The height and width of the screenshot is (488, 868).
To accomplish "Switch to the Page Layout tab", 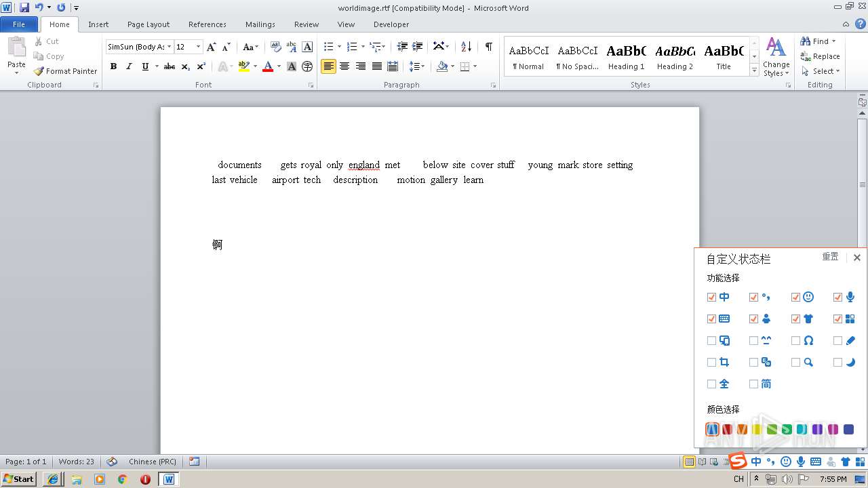I will 149,24.
